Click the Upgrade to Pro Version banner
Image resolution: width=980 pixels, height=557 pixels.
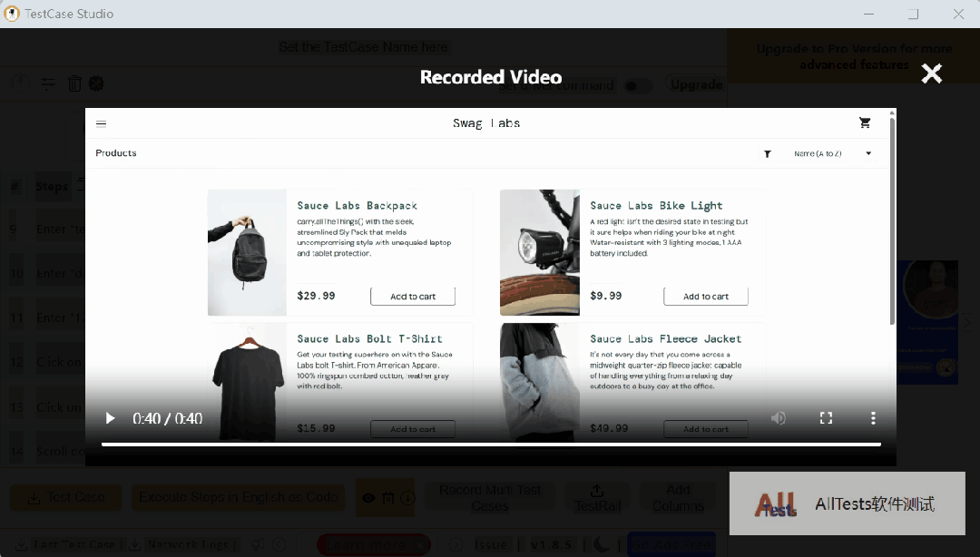click(854, 56)
